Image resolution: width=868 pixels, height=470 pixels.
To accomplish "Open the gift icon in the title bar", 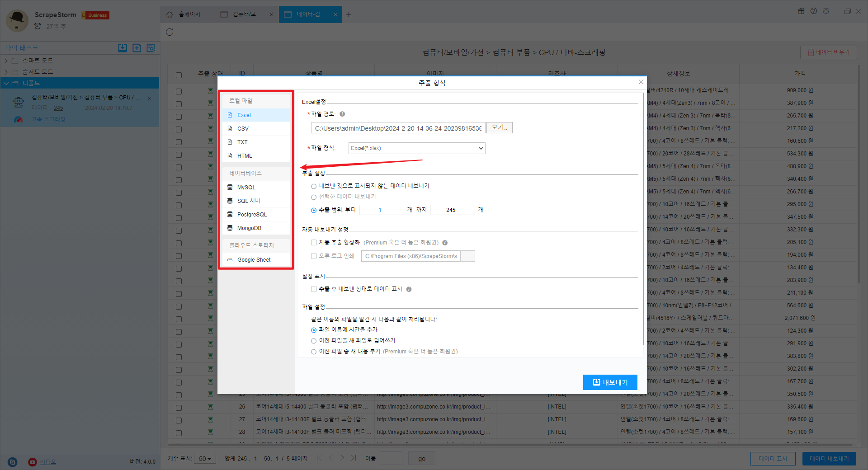I will pyautogui.click(x=801, y=11).
